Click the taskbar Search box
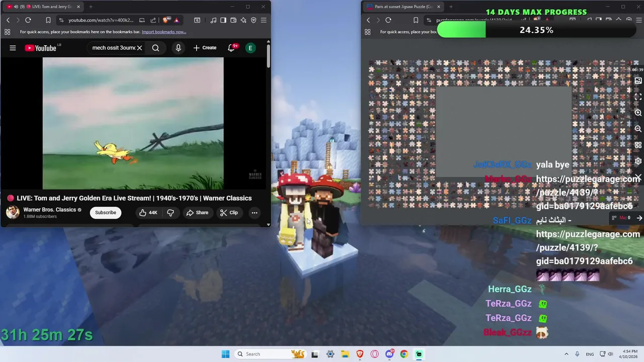644x362 pixels. 271,354
